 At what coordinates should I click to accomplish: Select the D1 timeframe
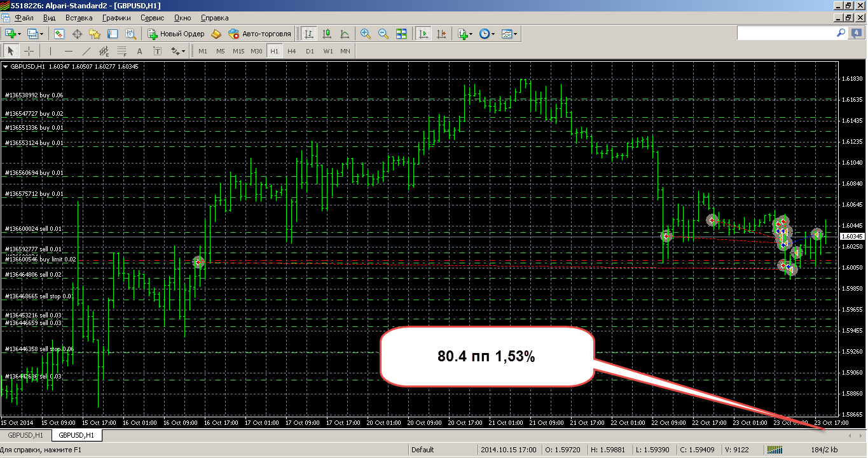[x=310, y=51]
